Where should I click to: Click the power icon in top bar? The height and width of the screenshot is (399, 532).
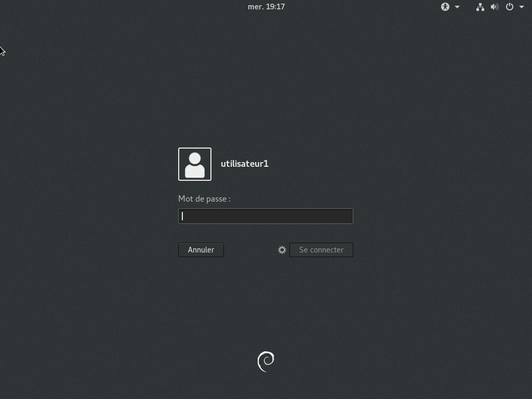click(510, 7)
